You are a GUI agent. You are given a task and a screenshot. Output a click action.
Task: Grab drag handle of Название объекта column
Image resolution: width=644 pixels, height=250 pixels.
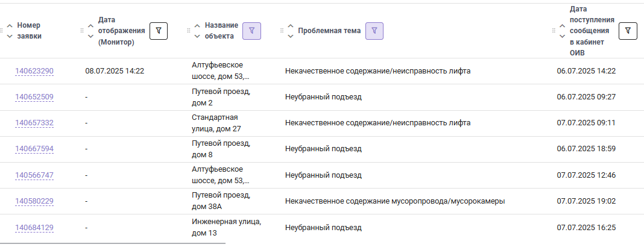[189, 31]
